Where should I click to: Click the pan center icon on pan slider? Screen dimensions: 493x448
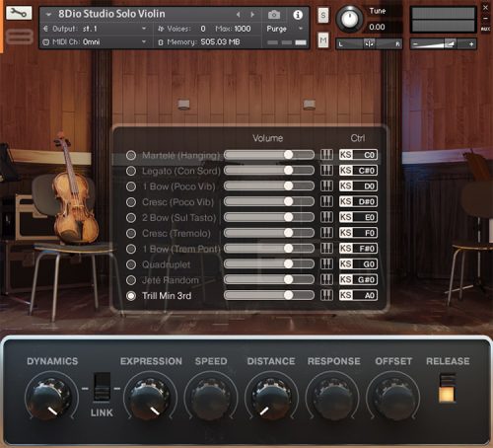pyautogui.click(x=369, y=43)
